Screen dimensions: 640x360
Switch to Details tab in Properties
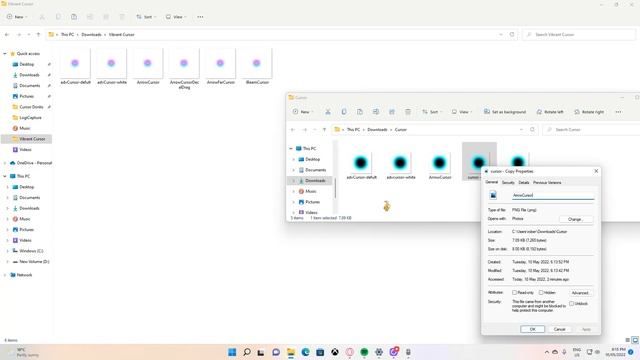click(524, 182)
